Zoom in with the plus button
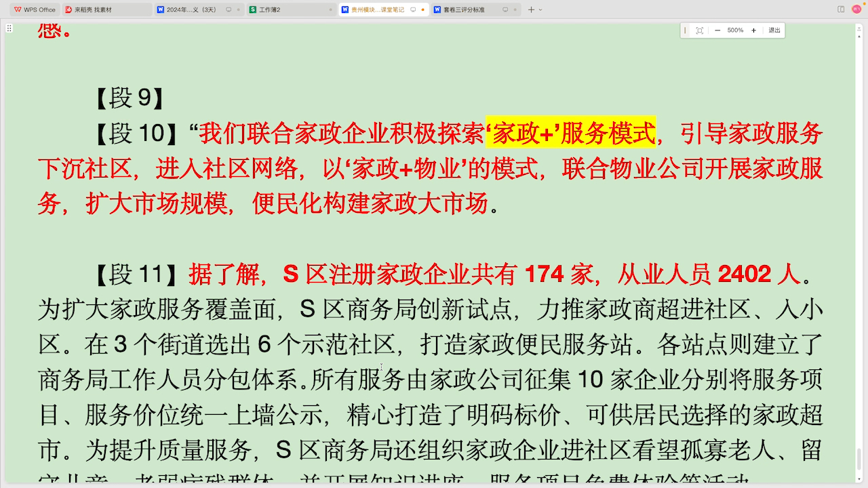 [753, 30]
